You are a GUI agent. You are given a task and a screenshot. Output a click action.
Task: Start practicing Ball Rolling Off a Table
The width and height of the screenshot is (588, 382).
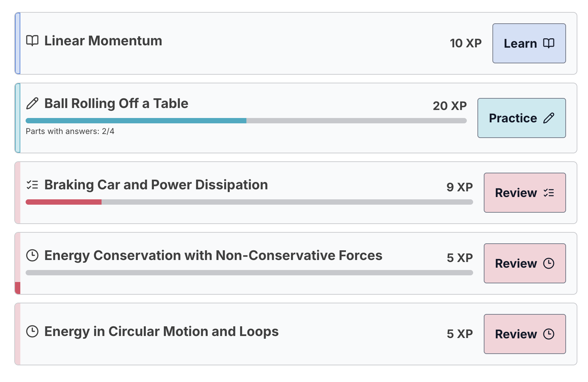pos(521,118)
